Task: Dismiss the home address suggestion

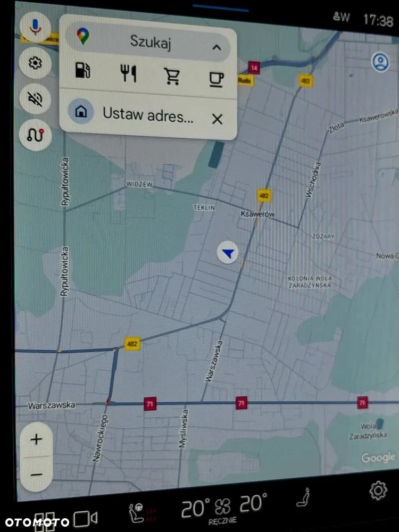Action: [217, 119]
